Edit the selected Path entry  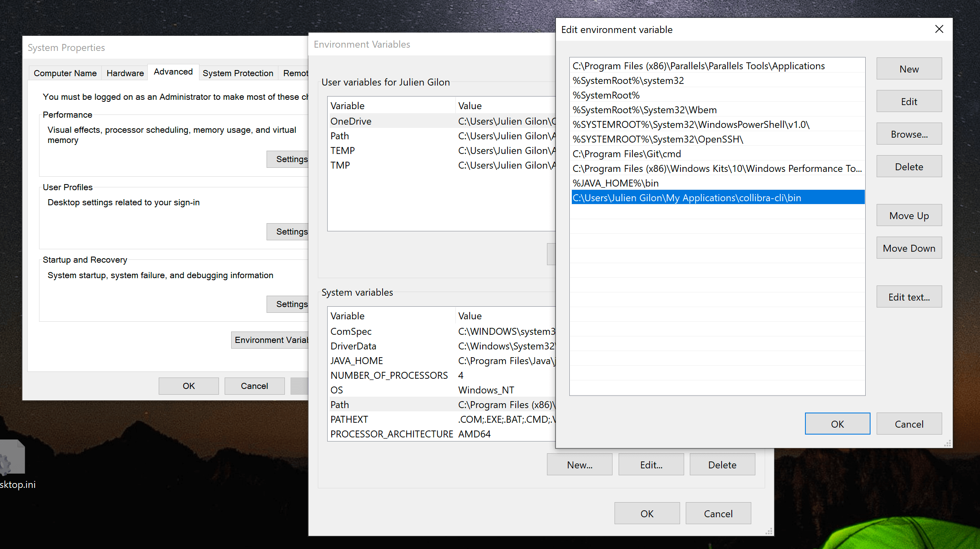(909, 101)
